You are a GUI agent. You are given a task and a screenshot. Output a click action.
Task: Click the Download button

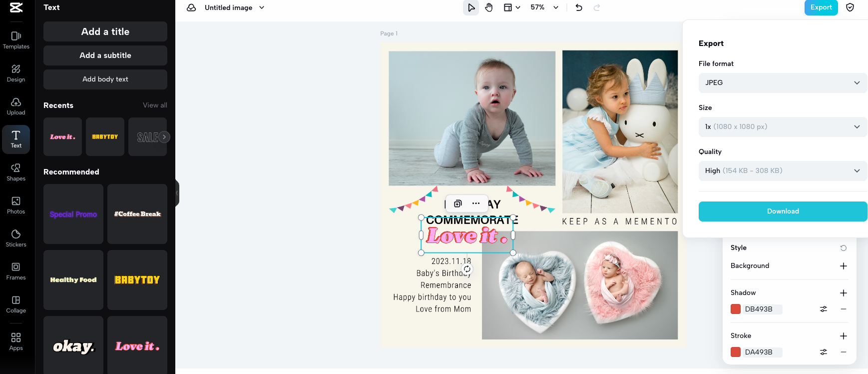783,211
